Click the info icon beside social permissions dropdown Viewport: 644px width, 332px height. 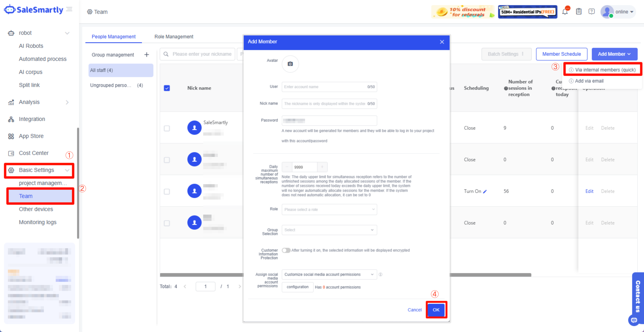tap(381, 274)
